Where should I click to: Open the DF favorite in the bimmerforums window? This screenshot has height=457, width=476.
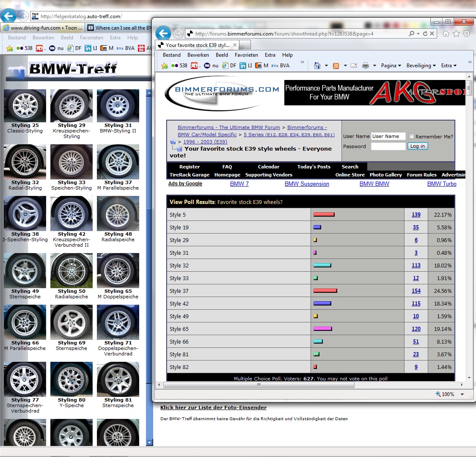(229, 65)
